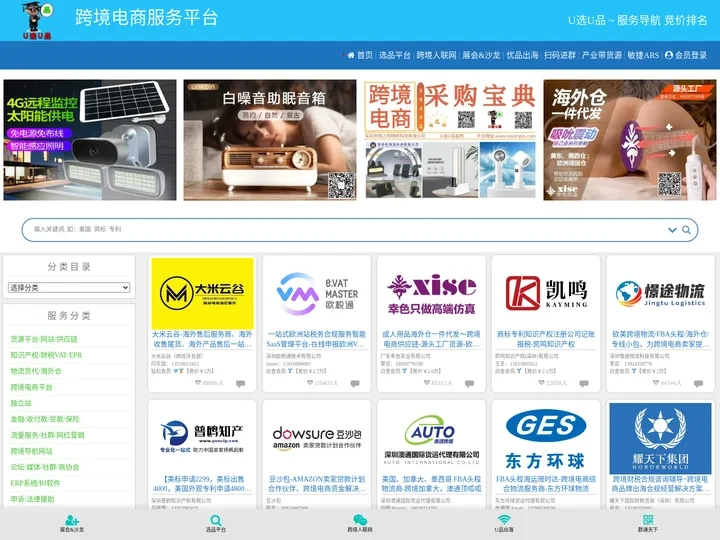The height and width of the screenshot is (540, 720).
Task: Select 申诉/法律援助 category
Action: pyautogui.click(x=33, y=499)
